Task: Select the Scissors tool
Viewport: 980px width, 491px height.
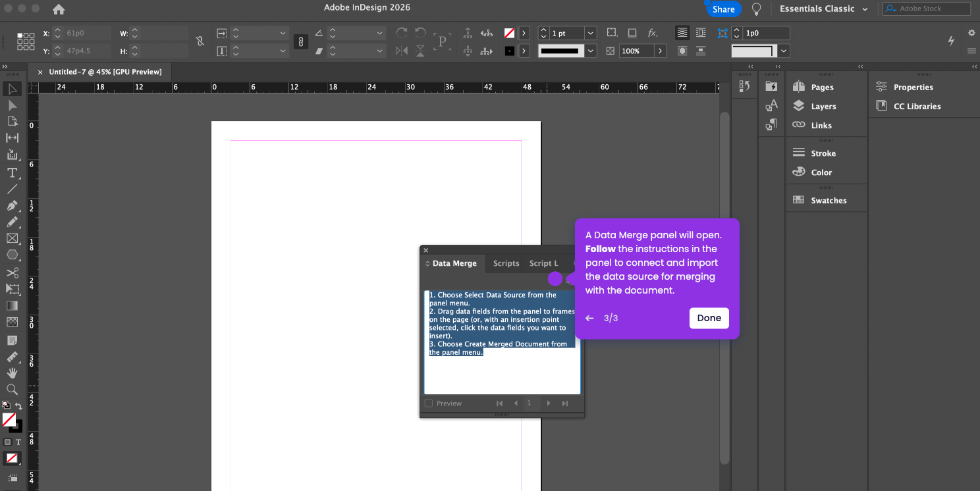Action: click(13, 272)
